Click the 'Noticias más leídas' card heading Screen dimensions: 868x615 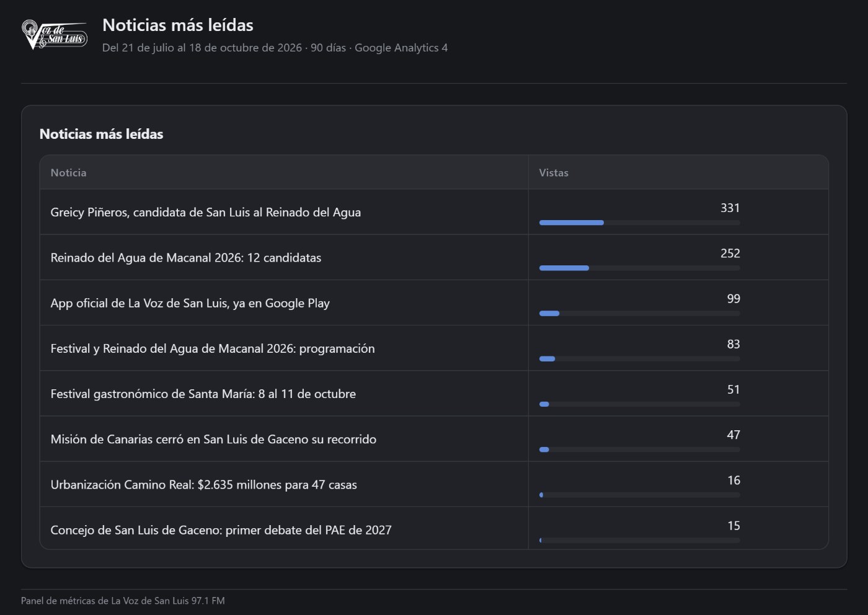click(x=101, y=134)
